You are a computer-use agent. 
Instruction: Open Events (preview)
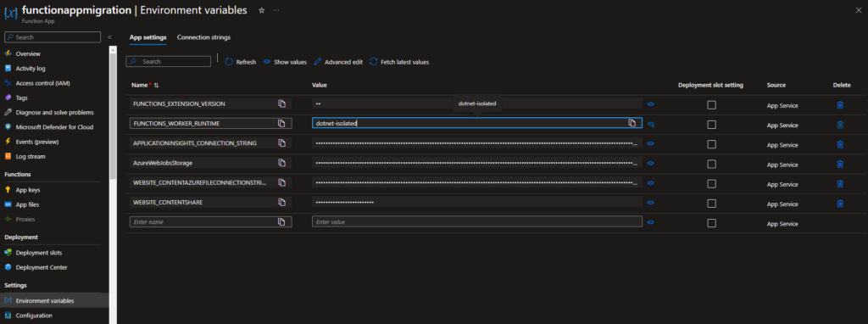pos(37,142)
